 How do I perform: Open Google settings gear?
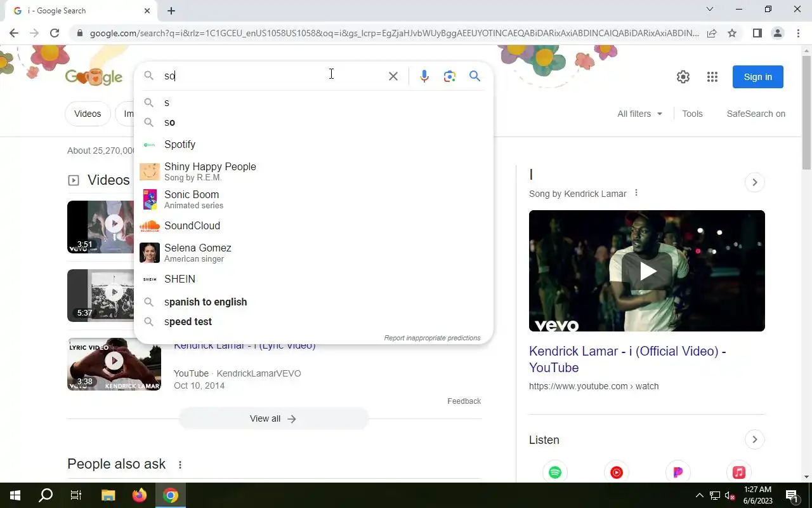(683, 77)
